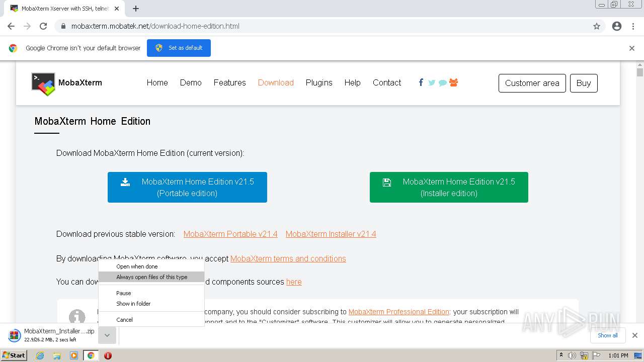The width and height of the screenshot is (644, 362).
Task: Click red Opera icon in taskbar
Action: point(108,355)
